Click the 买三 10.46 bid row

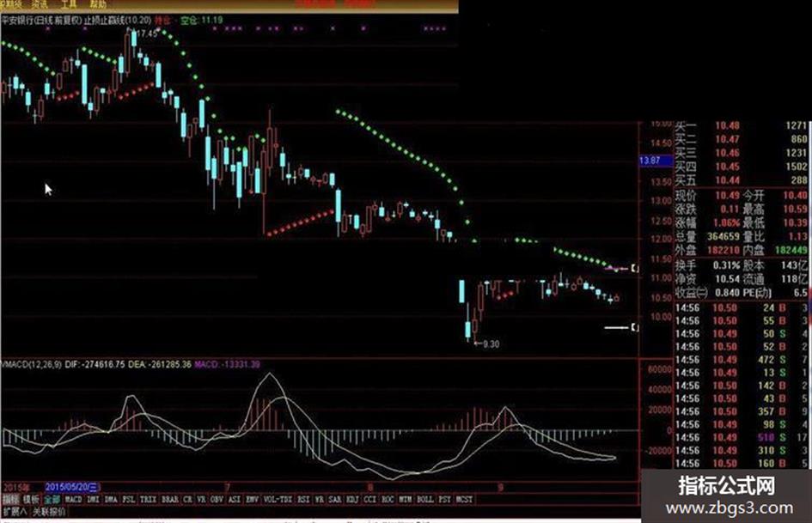point(741,153)
